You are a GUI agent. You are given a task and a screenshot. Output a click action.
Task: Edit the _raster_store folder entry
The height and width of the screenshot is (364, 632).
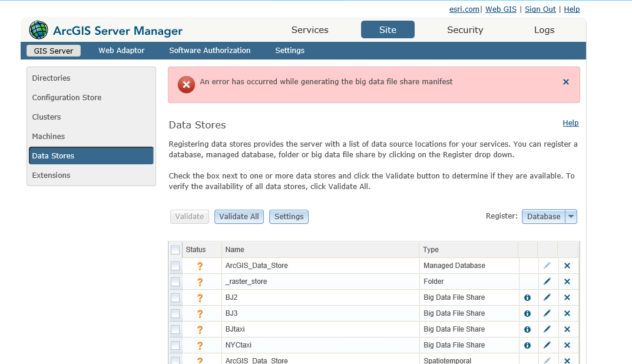[547, 281]
